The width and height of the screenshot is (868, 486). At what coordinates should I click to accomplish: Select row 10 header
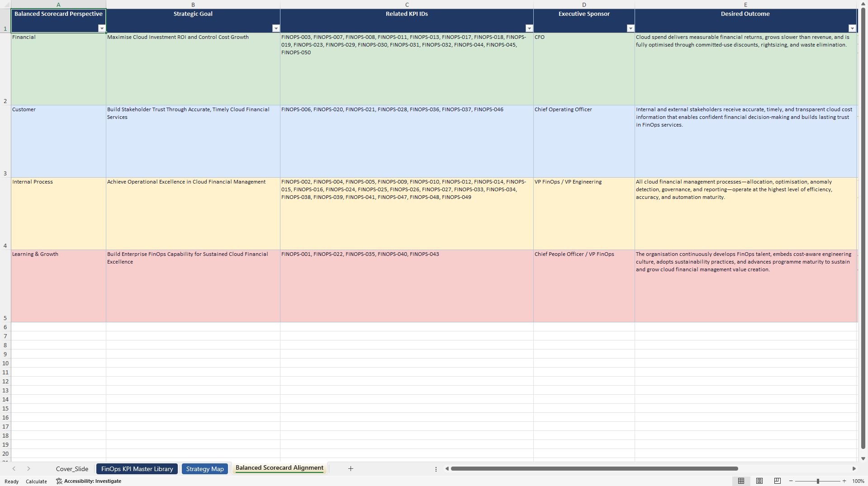5,363
